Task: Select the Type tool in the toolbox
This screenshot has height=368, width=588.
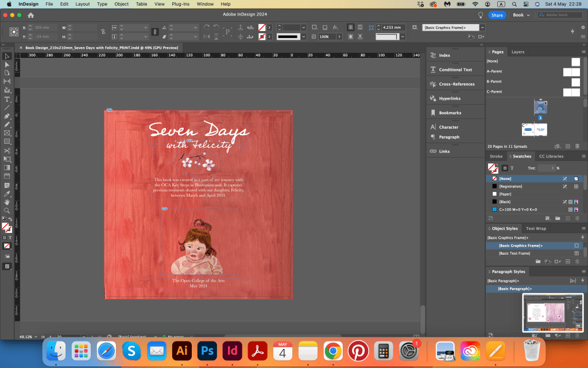Action: tap(7, 99)
